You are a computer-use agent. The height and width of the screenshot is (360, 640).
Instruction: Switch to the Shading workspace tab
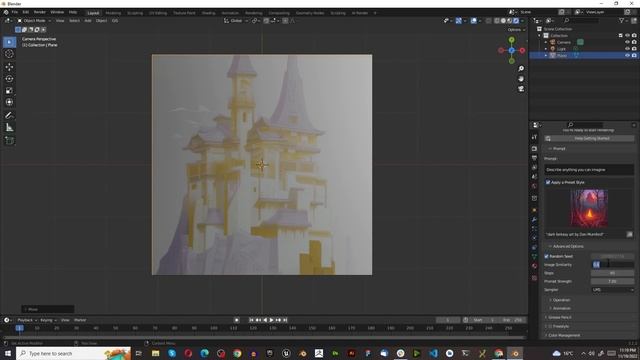pyautogui.click(x=208, y=13)
